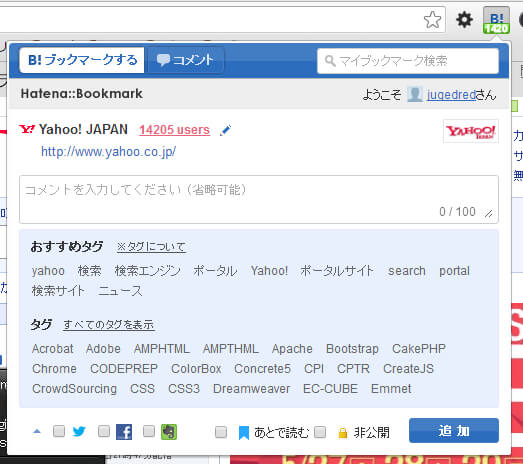This screenshot has width=523, height=464.
Task: Switch to the コメント tab
Action: point(185,60)
